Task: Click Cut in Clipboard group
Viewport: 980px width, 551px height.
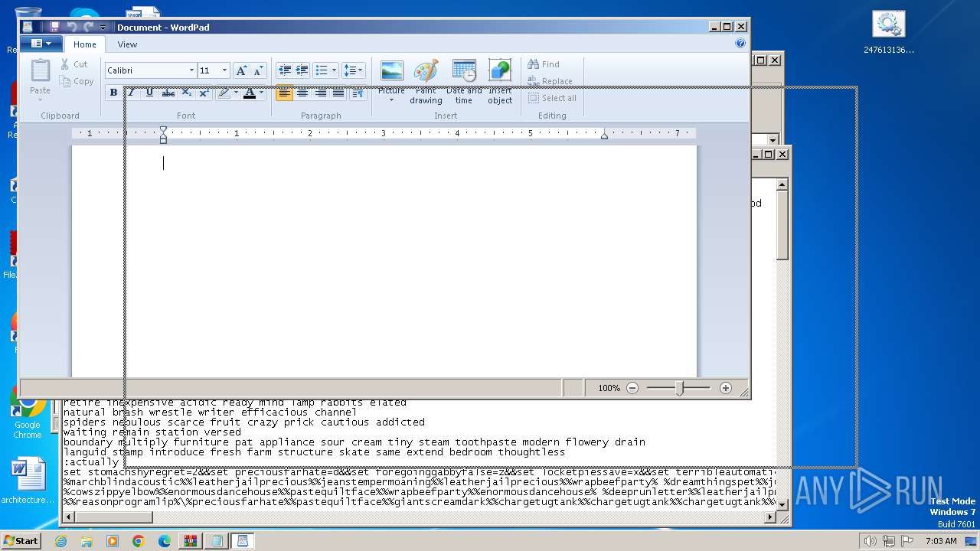Action: point(74,64)
